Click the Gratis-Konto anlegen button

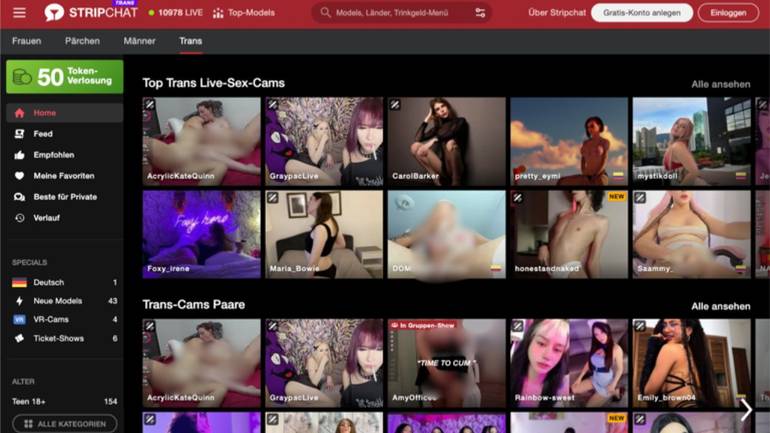click(x=641, y=13)
